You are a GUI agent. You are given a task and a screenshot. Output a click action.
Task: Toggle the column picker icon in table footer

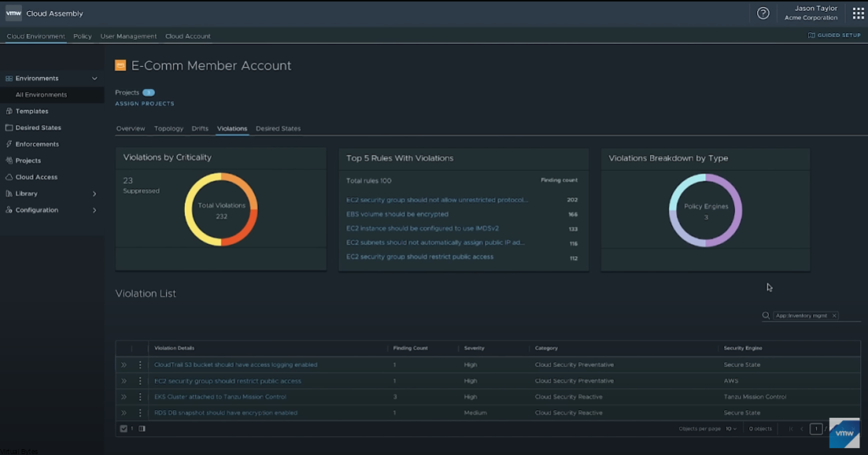pos(142,429)
